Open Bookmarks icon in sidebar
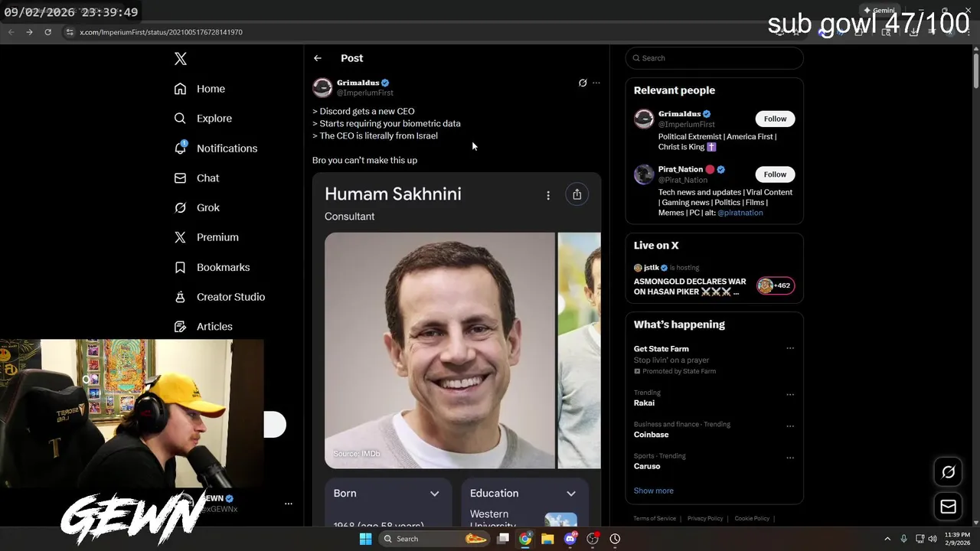 (180, 267)
